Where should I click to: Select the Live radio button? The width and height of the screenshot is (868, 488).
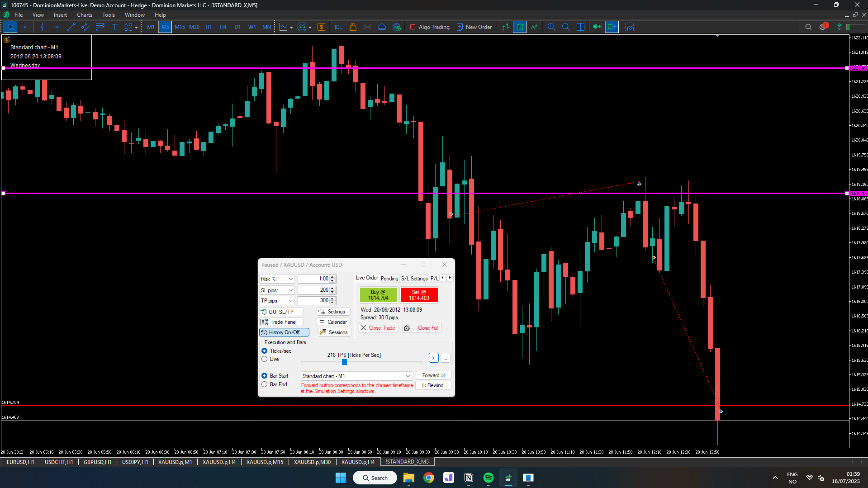(x=265, y=359)
